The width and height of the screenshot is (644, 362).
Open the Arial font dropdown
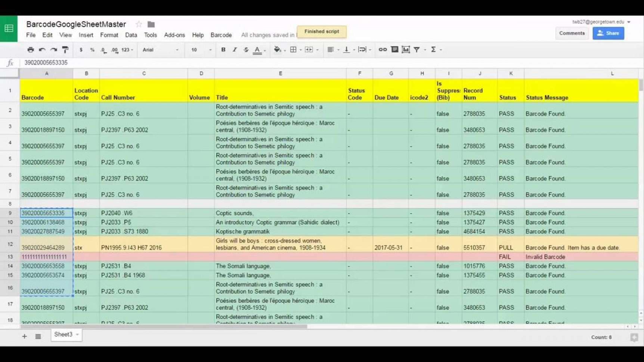click(x=160, y=50)
